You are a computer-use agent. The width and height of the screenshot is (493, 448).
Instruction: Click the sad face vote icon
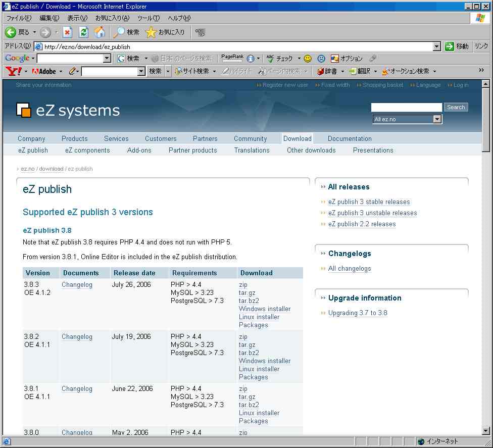[x=321, y=59]
